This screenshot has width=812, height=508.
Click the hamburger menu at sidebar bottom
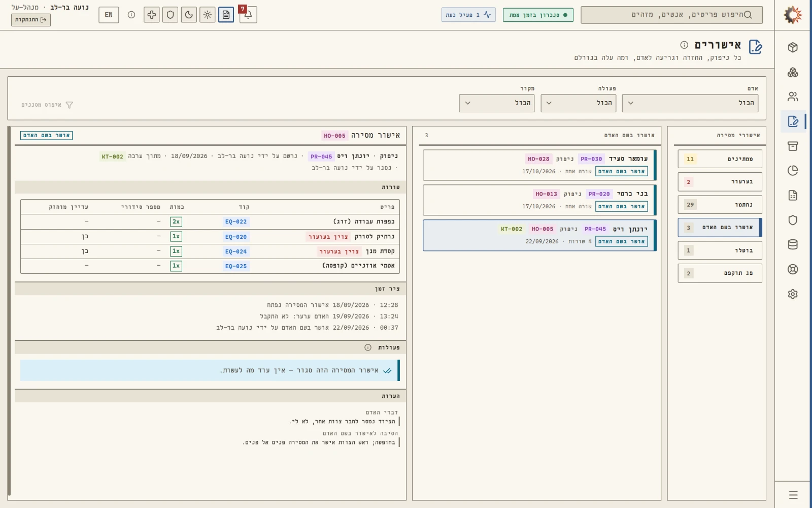click(793, 495)
